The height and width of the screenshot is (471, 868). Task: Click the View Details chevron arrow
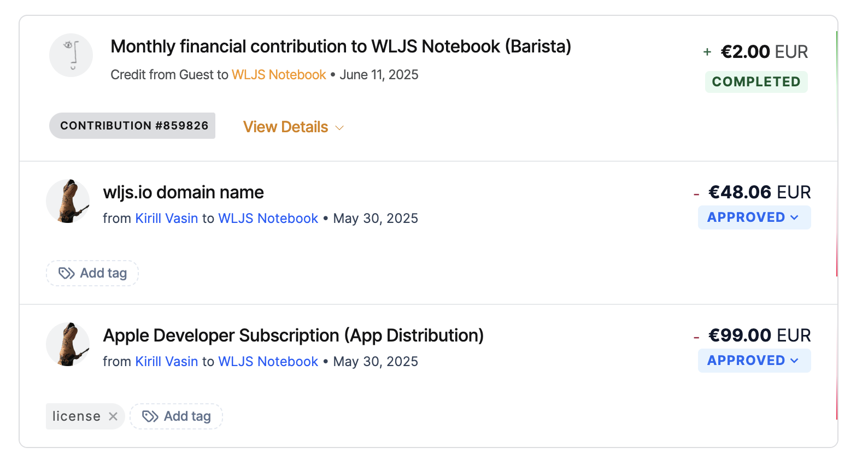click(x=339, y=128)
